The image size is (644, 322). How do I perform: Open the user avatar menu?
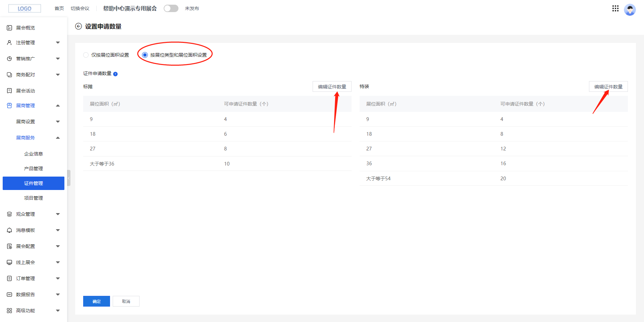[630, 9]
